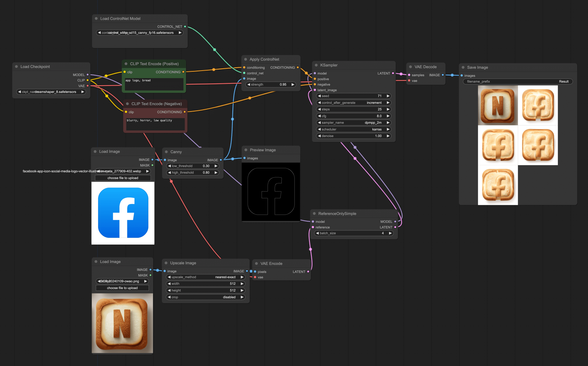
Task: Collapse the Apply ControlNet node via its dot
Action: (x=246, y=59)
